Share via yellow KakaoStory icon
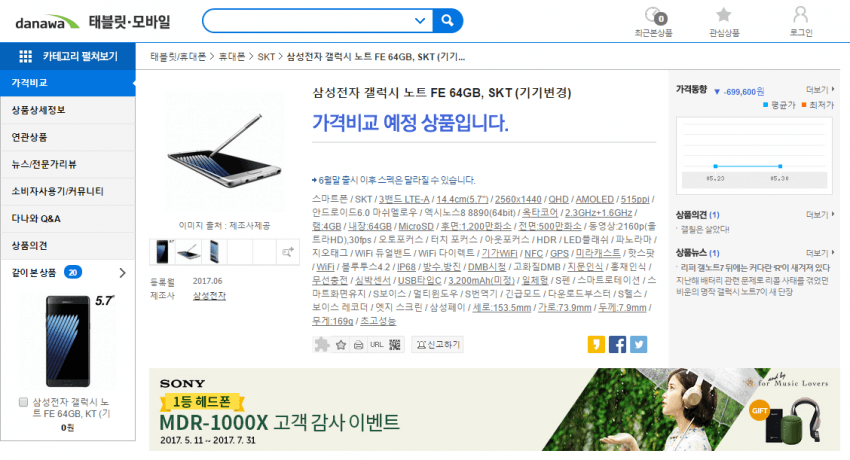This screenshot has width=850, height=460. [x=596, y=345]
